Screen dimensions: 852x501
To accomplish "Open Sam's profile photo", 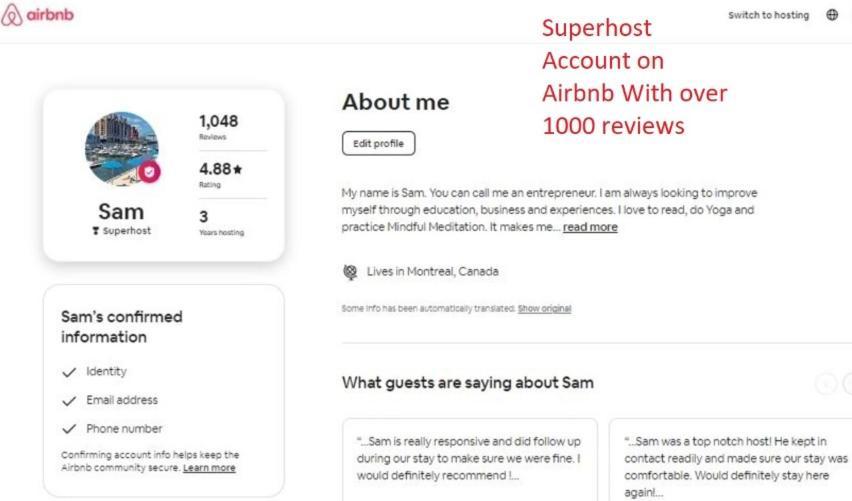I will [x=122, y=148].
